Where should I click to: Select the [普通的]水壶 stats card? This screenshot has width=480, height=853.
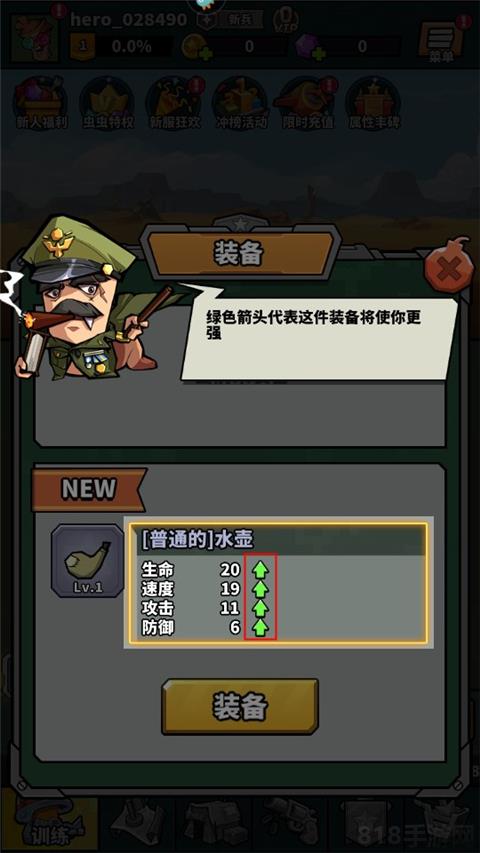click(278, 583)
